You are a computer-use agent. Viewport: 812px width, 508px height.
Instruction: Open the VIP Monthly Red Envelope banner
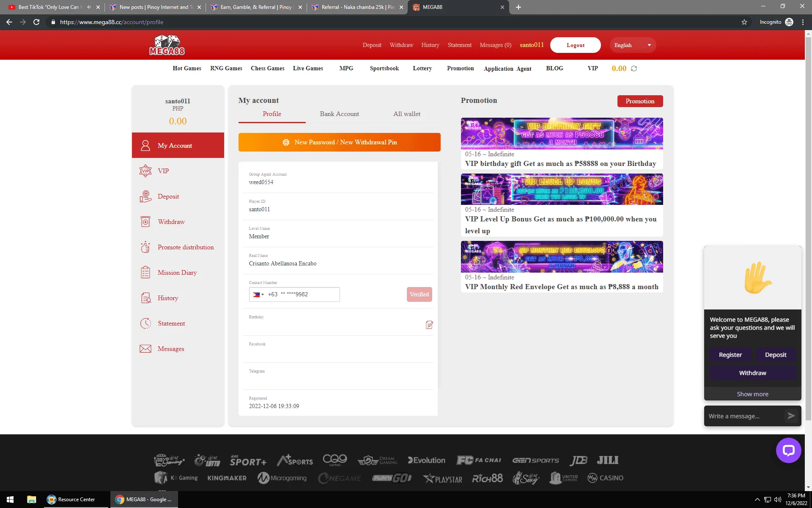562,257
